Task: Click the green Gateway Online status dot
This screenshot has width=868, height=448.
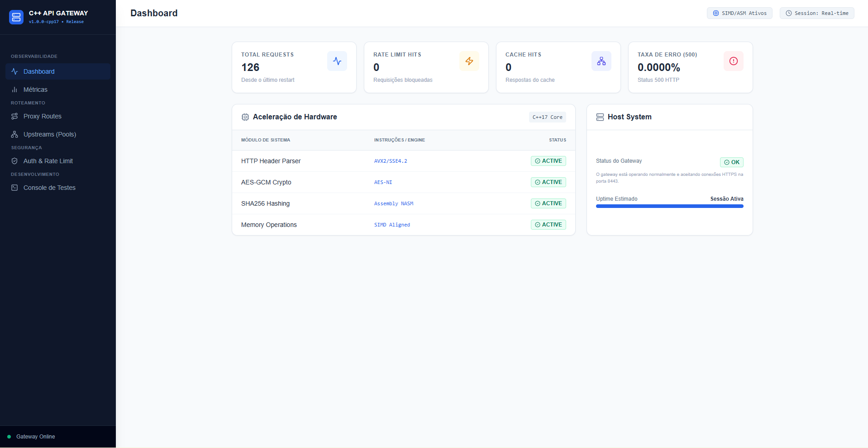Action: tap(9, 437)
